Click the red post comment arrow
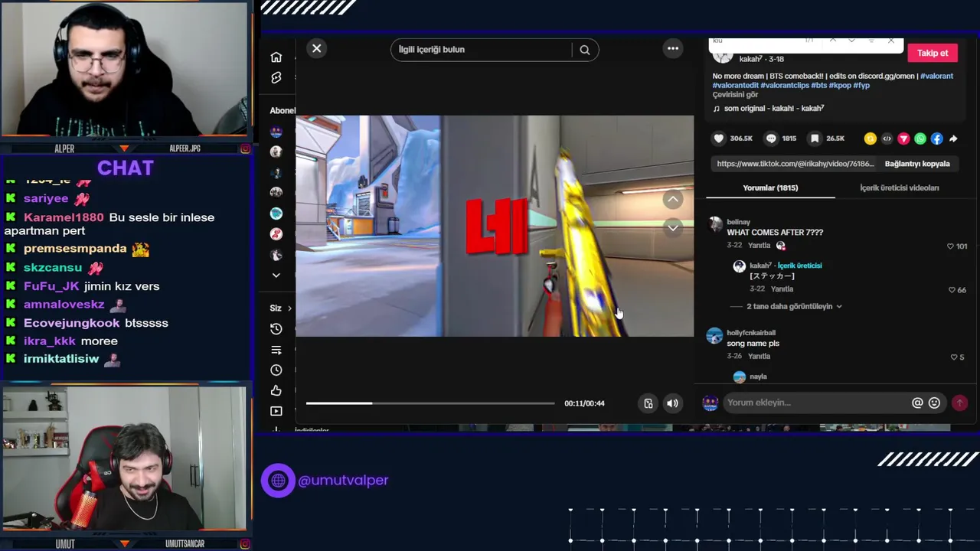The image size is (980, 551). [x=959, y=403]
